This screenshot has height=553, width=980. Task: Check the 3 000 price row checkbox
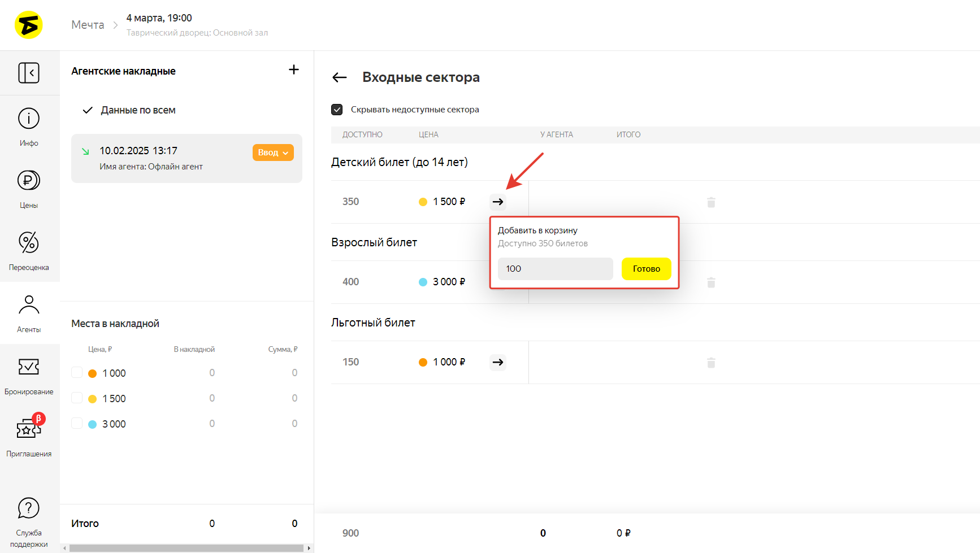(x=77, y=424)
